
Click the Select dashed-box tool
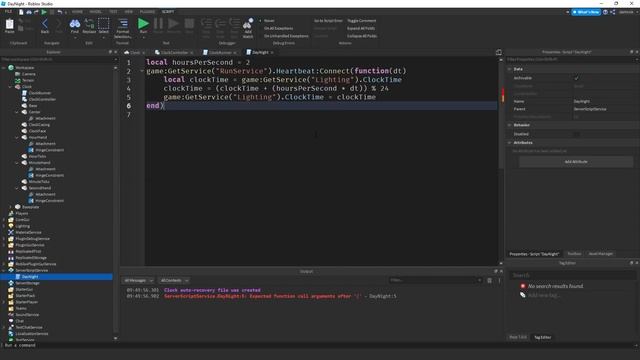(104, 23)
